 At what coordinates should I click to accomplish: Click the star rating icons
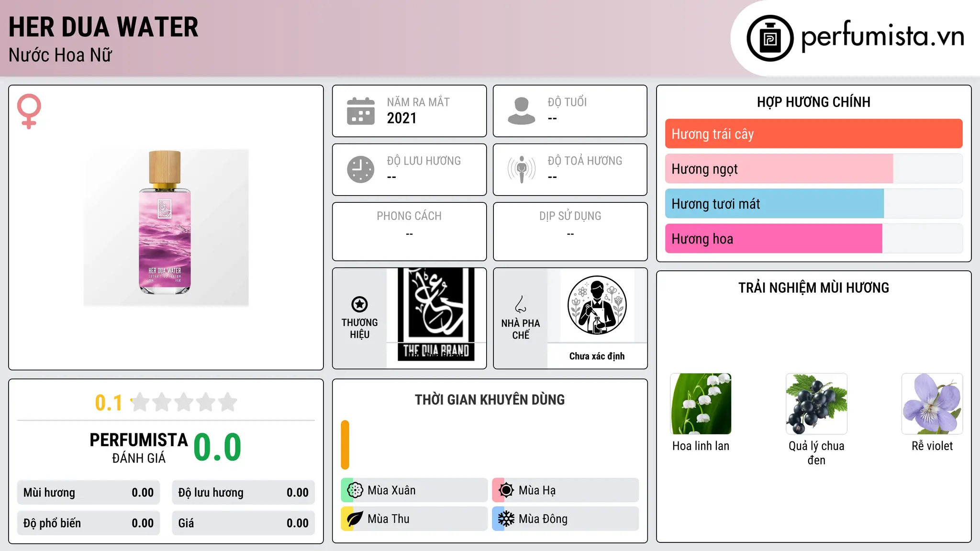click(x=184, y=402)
